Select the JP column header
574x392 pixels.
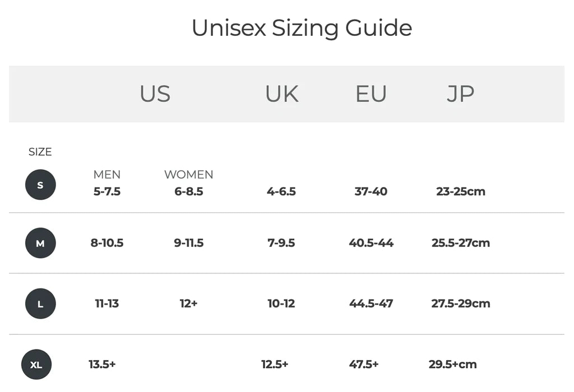pos(460,94)
